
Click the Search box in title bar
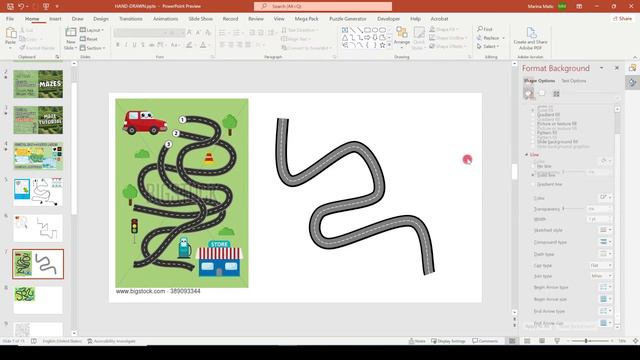coord(323,7)
